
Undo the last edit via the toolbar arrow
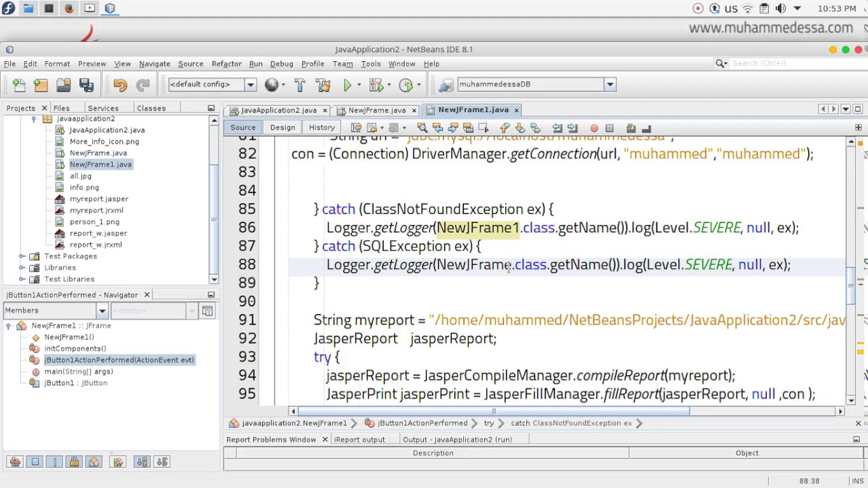point(120,84)
